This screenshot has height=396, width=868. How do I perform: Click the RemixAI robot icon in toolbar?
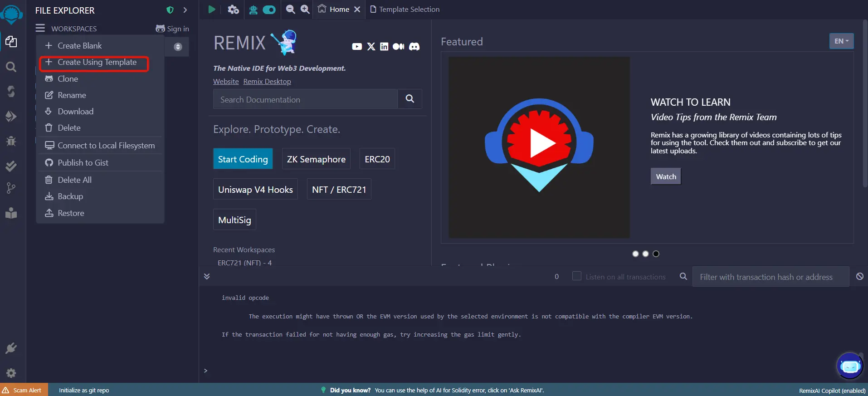click(x=254, y=10)
